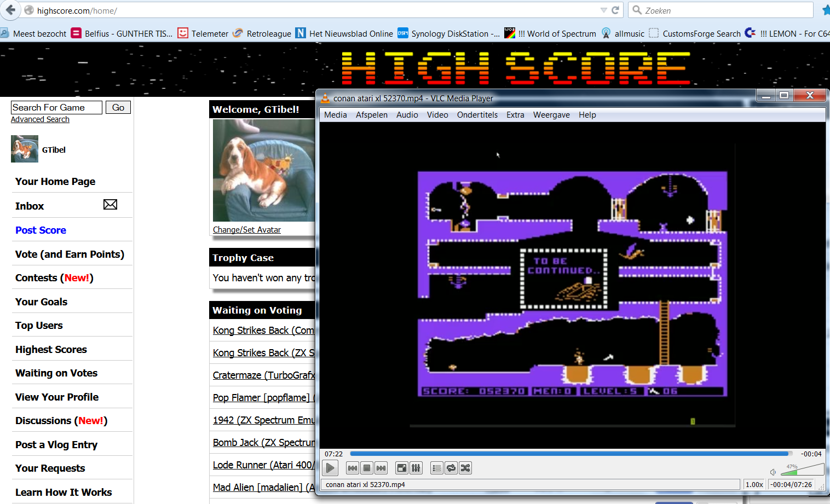Open the Extra menu in VLC
The width and height of the screenshot is (830, 504).
[515, 115]
